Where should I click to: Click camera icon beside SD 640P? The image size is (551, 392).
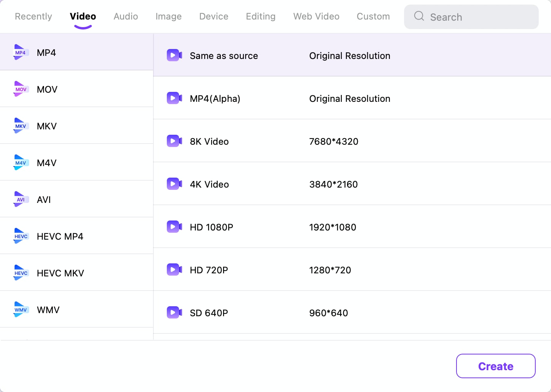pyautogui.click(x=174, y=313)
